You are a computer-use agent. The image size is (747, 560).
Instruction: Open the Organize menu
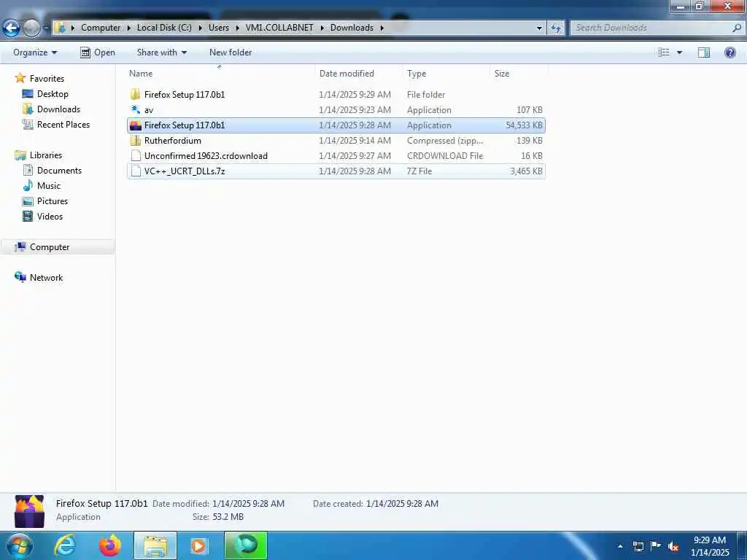coord(35,52)
